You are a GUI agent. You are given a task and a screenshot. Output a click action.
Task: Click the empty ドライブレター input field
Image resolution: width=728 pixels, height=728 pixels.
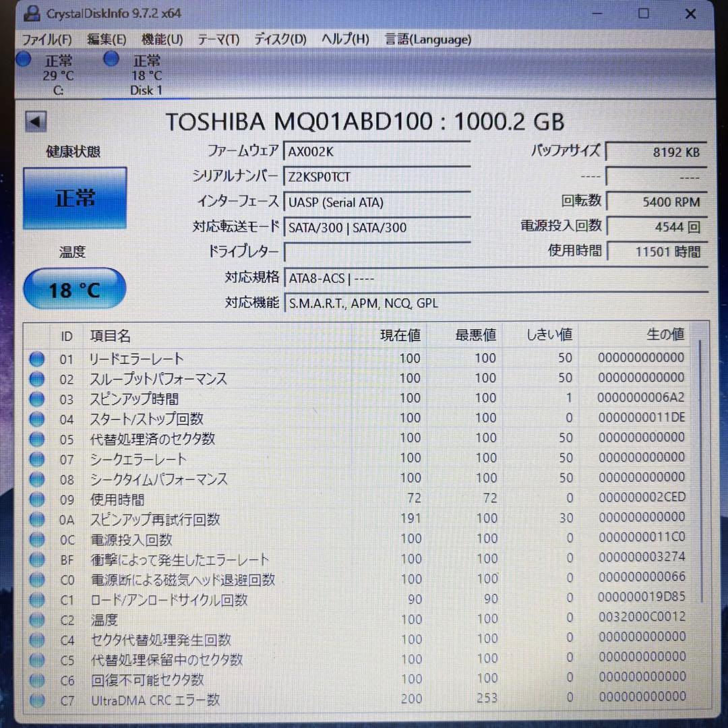[x=377, y=251]
